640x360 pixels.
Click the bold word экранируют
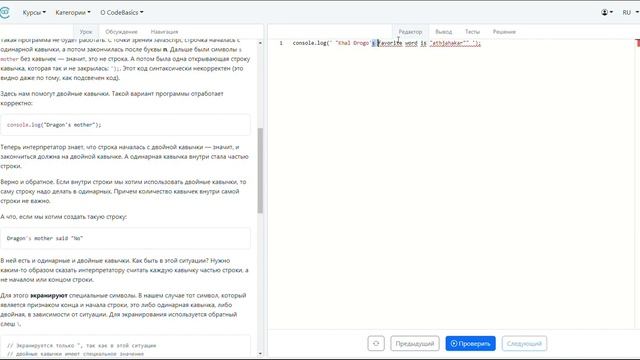pos(49,295)
